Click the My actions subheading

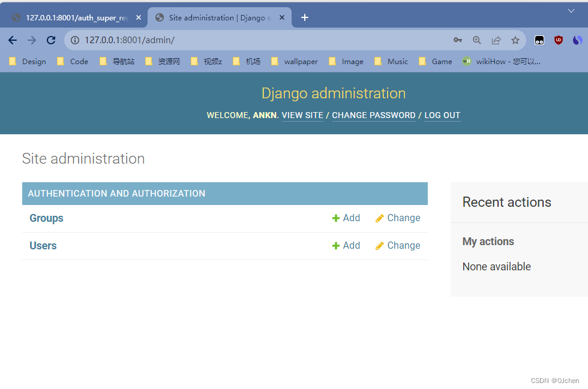point(488,242)
